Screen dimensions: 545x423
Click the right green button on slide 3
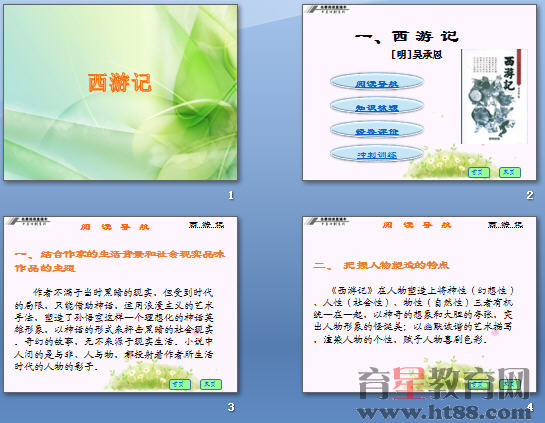pyautogui.click(x=211, y=384)
